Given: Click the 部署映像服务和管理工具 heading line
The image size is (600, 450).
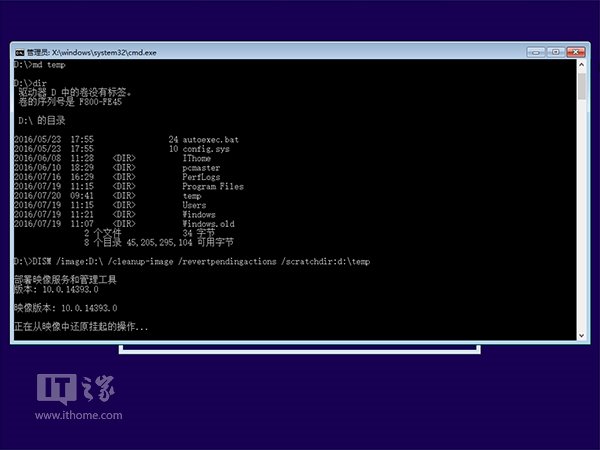Looking at the screenshot, I should 65,280.
